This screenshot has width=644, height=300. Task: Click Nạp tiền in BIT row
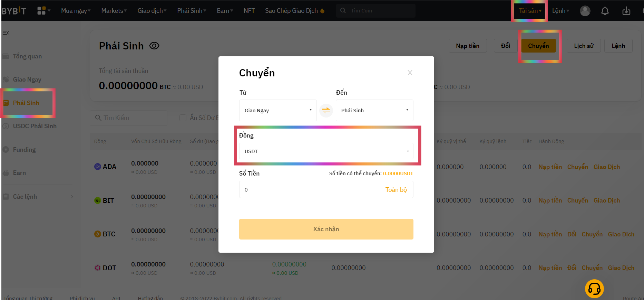(550, 200)
